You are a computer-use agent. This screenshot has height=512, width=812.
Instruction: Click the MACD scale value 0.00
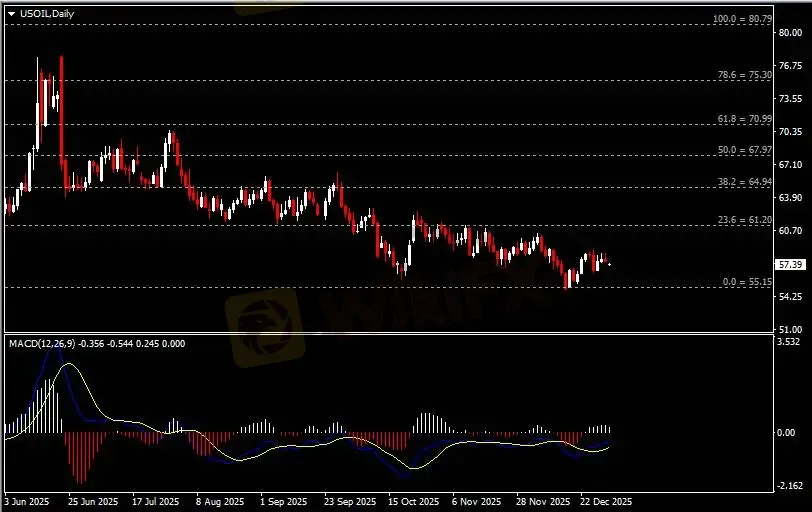(787, 433)
